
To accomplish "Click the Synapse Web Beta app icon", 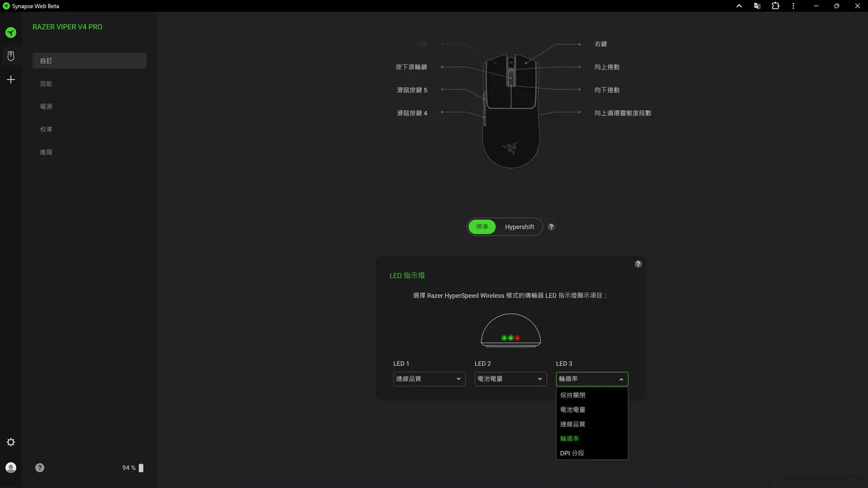I will coord(7,6).
